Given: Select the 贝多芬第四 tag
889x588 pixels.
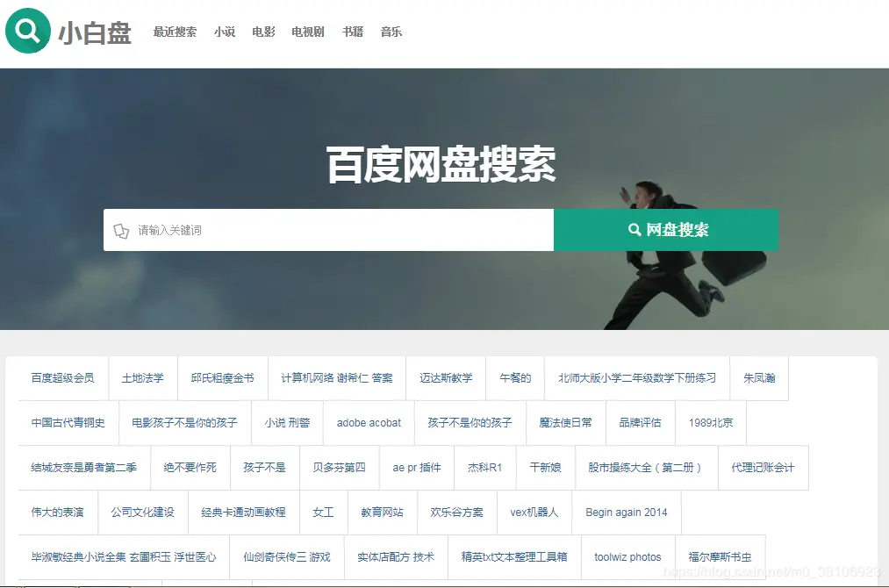Looking at the screenshot, I should (339, 468).
